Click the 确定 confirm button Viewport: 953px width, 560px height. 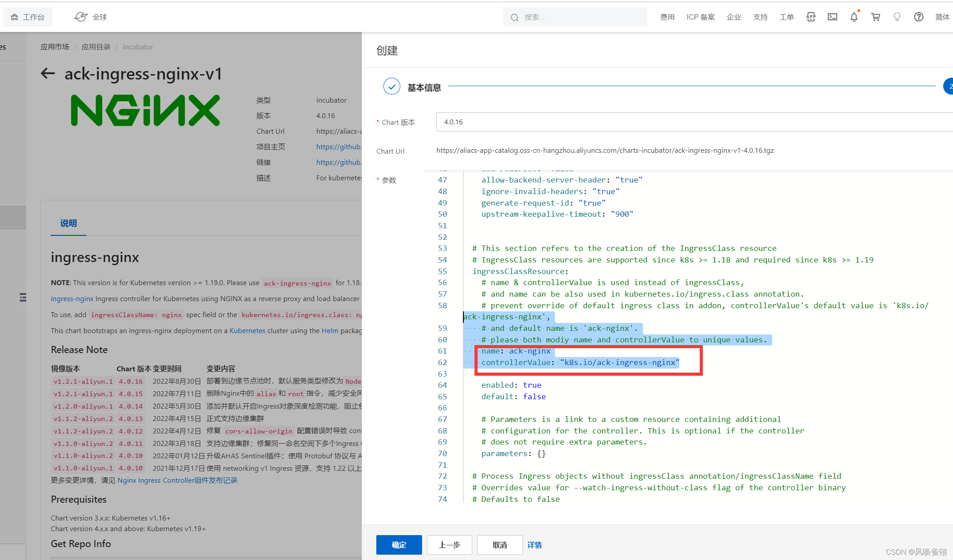(399, 545)
